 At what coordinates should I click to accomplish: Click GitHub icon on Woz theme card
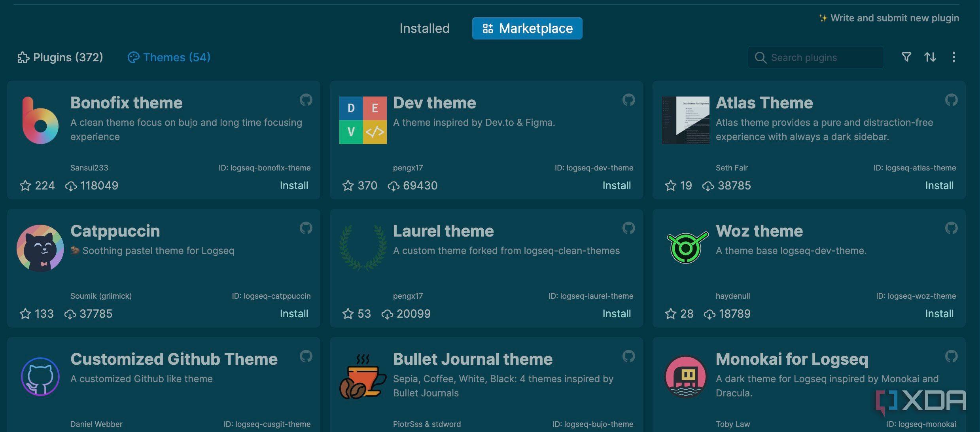pyautogui.click(x=951, y=228)
